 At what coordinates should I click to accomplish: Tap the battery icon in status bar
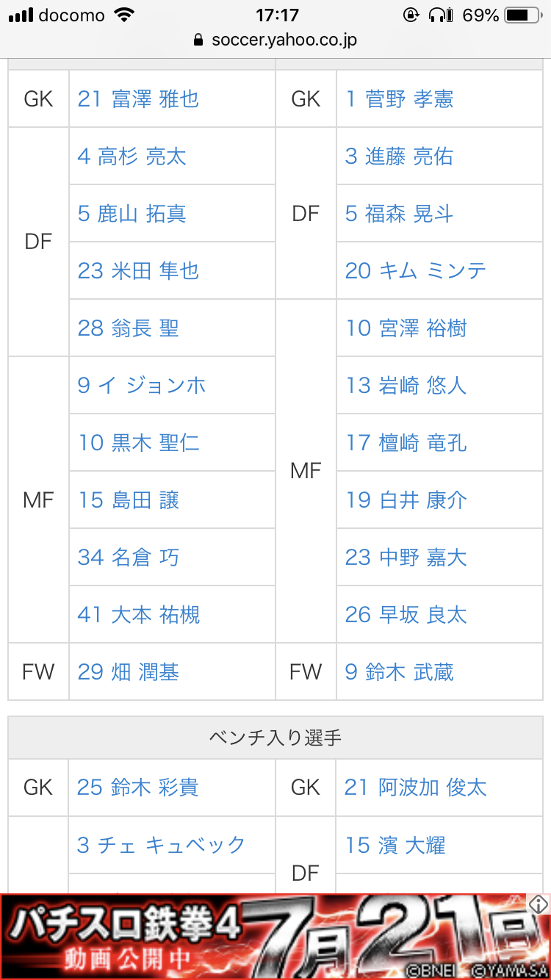click(x=523, y=15)
